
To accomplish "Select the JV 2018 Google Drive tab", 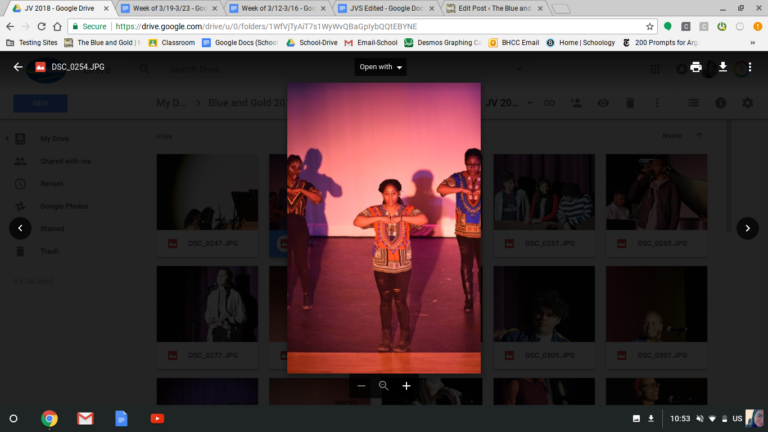I will [60, 8].
